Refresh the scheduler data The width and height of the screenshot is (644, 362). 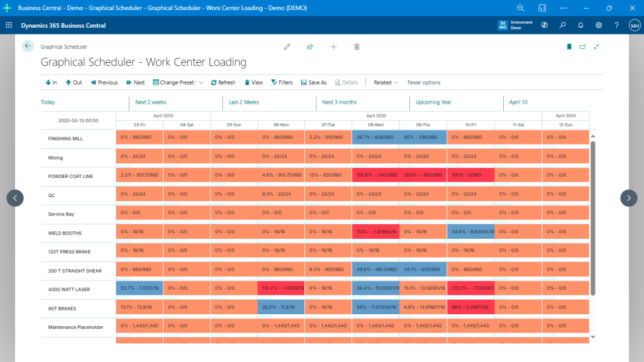223,82
